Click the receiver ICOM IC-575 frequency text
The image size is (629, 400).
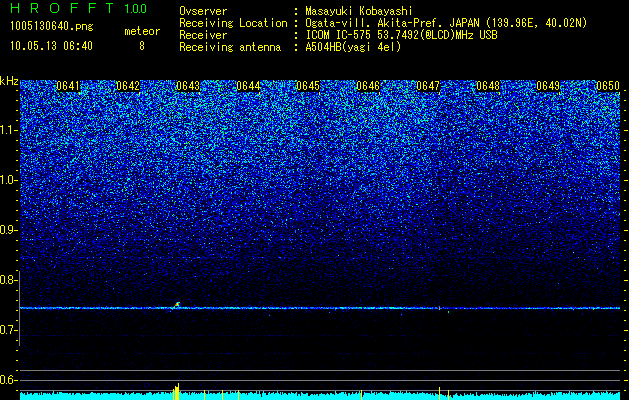point(401,35)
